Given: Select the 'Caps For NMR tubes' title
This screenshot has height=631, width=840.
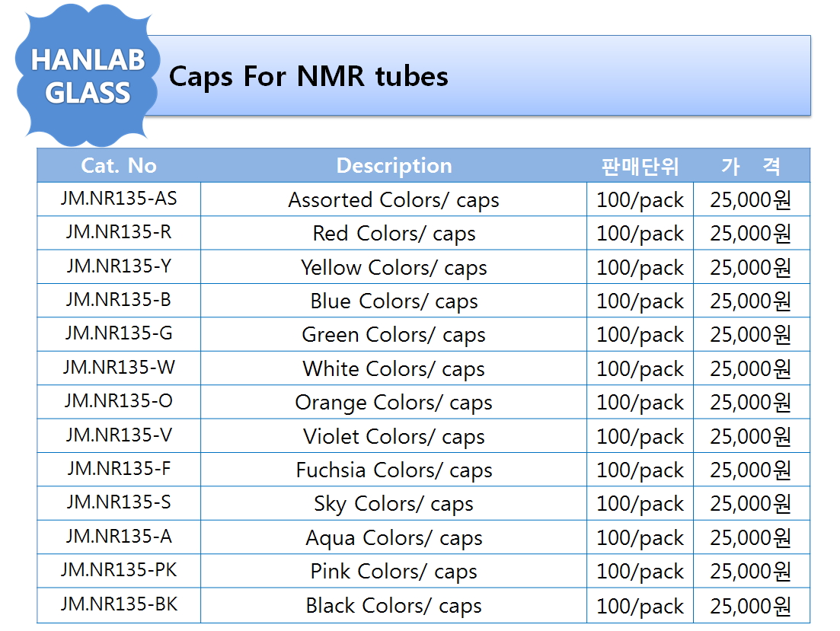Looking at the screenshot, I should click(x=308, y=76).
